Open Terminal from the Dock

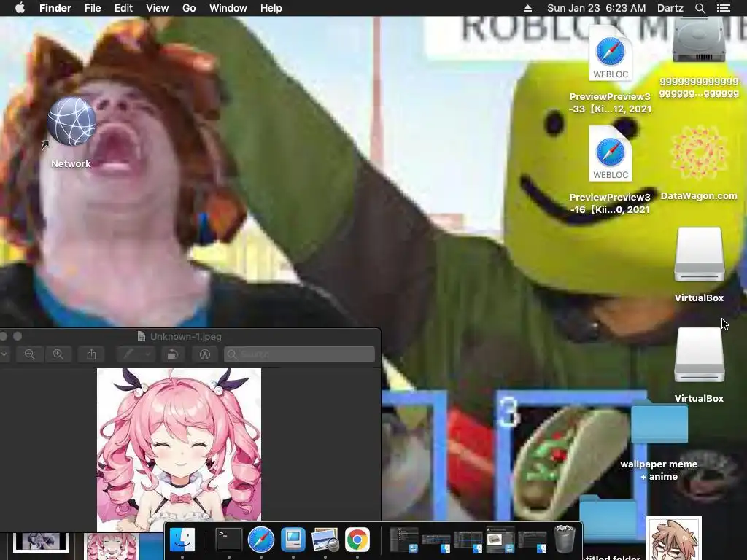[228, 540]
